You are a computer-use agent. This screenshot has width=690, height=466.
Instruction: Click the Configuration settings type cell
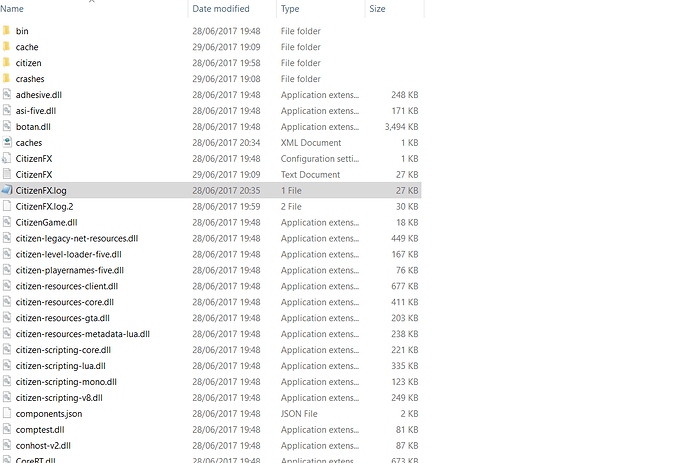point(320,158)
